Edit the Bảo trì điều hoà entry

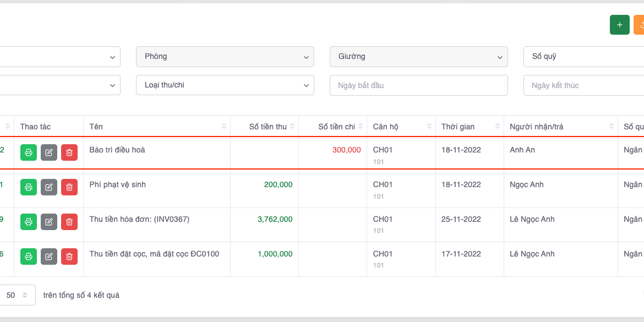pyautogui.click(x=49, y=152)
